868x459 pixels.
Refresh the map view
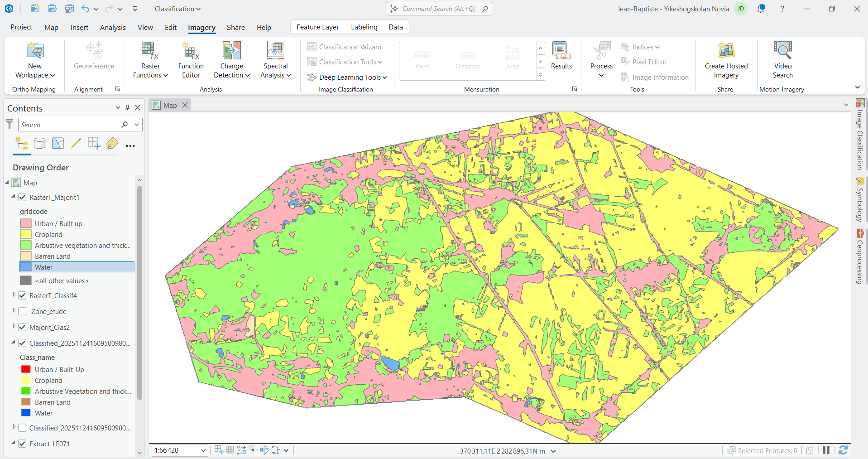tap(843, 450)
